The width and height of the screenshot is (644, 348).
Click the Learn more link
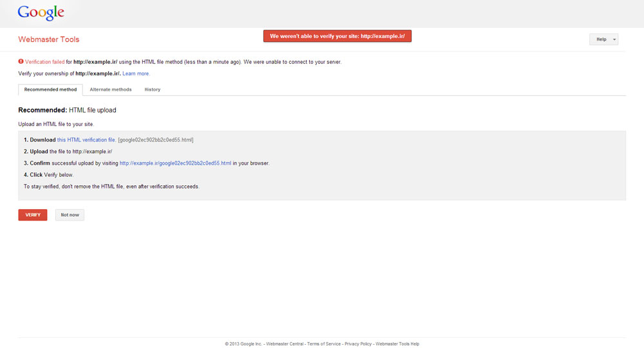pyautogui.click(x=135, y=73)
